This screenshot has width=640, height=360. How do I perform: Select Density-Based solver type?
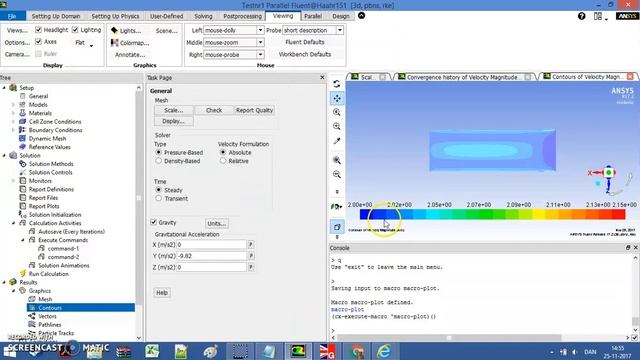(159, 161)
